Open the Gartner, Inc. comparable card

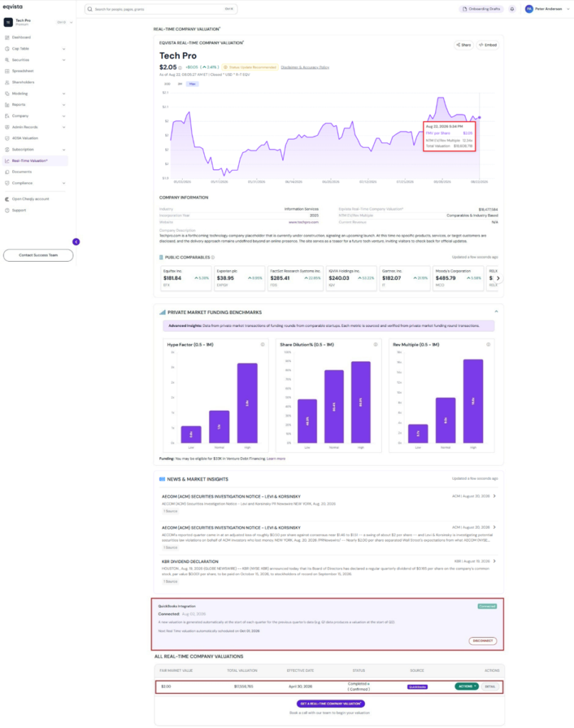405,278
